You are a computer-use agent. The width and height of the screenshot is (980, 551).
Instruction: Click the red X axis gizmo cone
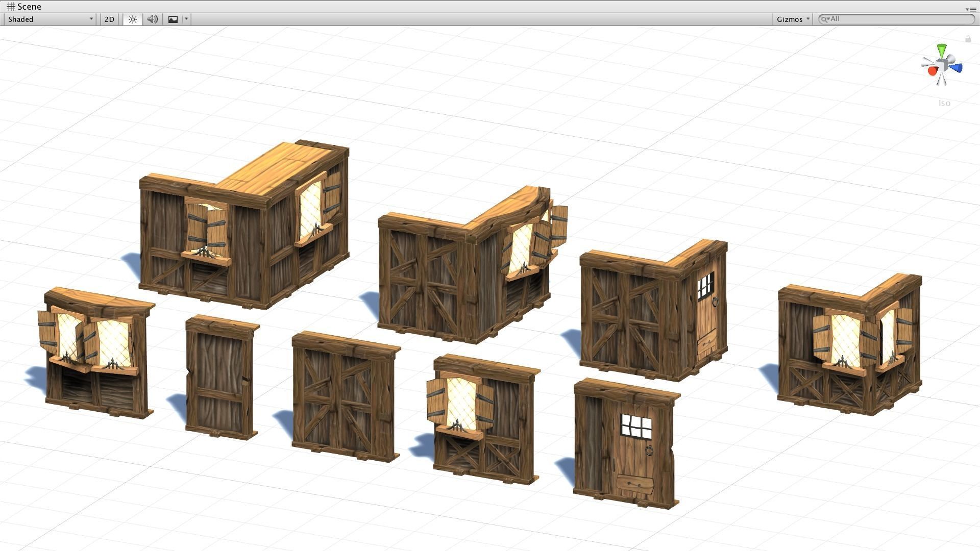click(933, 71)
